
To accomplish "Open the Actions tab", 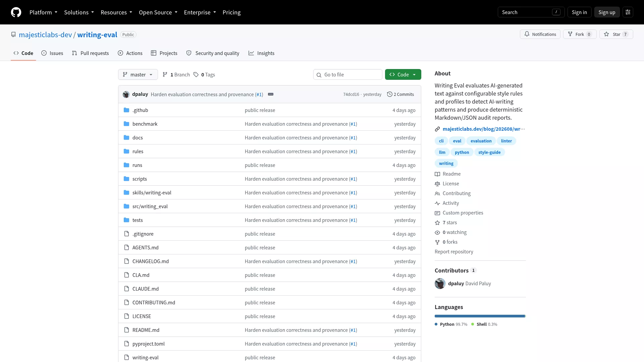I will click(x=130, y=53).
